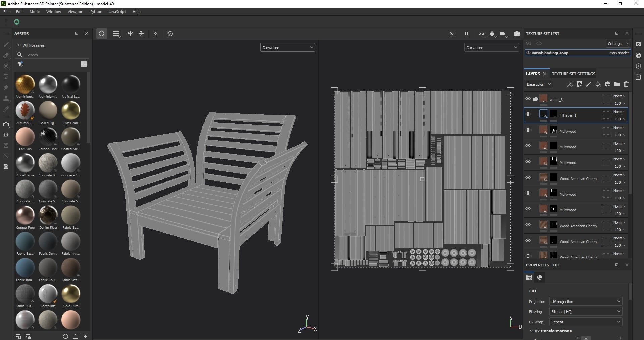This screenshot has width=644, height=340.
Task: Select the Material picker tool
Action: click(6, 109)
